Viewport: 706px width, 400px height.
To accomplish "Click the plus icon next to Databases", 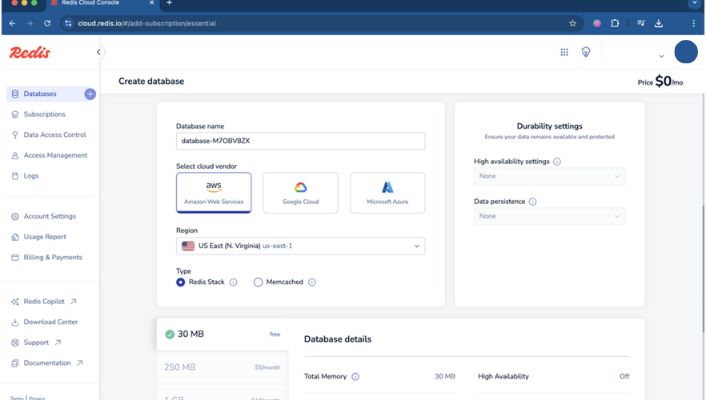I will (90, 94).
